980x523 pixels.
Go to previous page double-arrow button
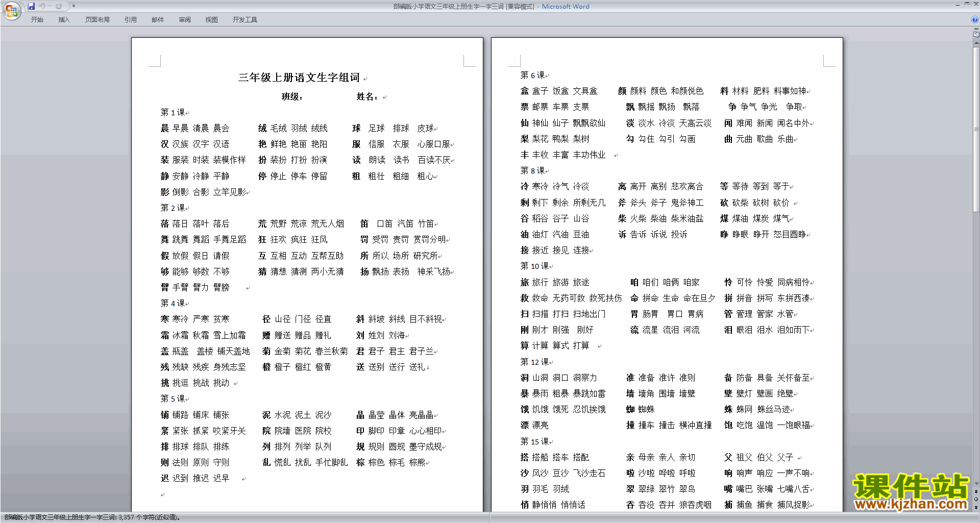tap(976, 491)
